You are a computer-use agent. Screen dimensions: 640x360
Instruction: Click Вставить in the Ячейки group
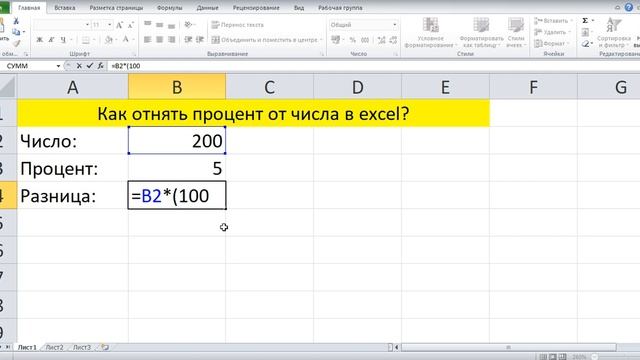(x=553, y=21)
